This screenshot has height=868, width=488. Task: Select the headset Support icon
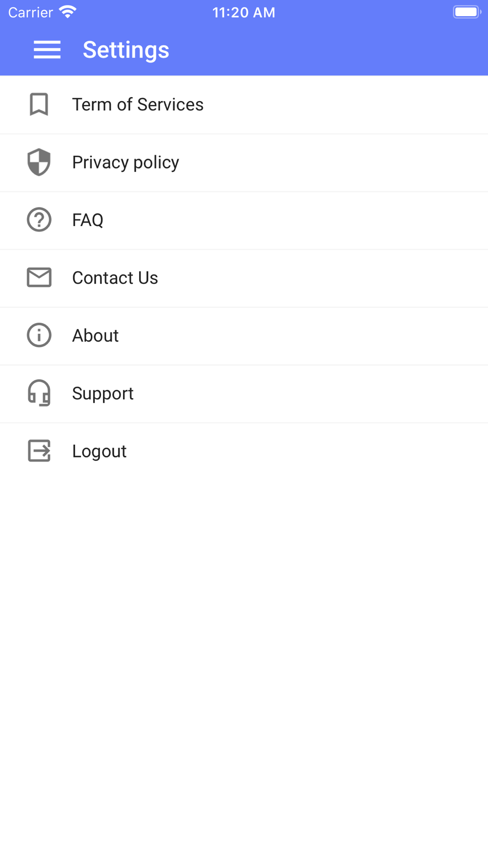[39, 393]
